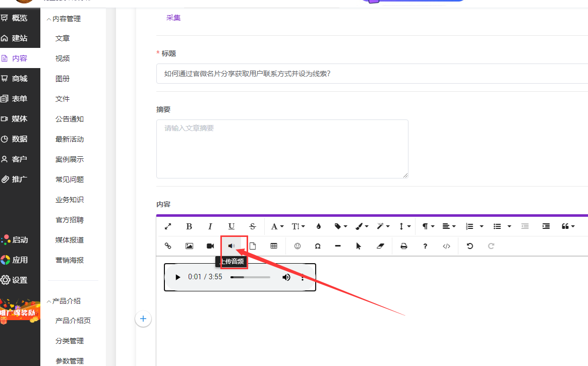Open the 商城 main menu item
This screenshot has height=366, width=588.
pyautogui.click(x=20, y=79)
